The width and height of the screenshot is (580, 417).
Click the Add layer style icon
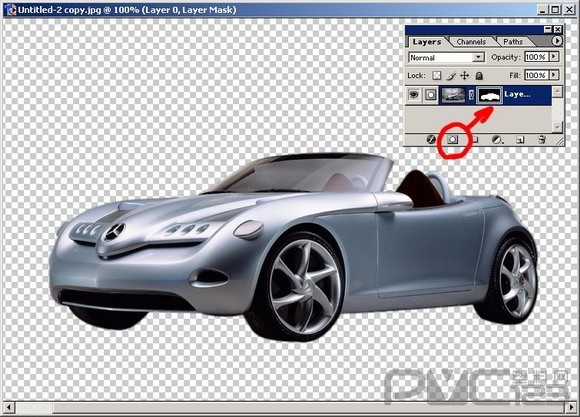pos(431,139)
